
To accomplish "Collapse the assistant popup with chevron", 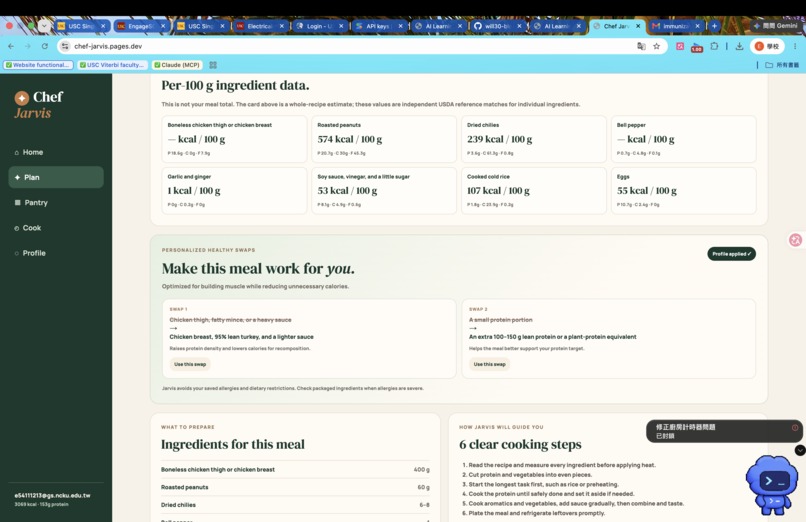I will click(x=800, y=450).
